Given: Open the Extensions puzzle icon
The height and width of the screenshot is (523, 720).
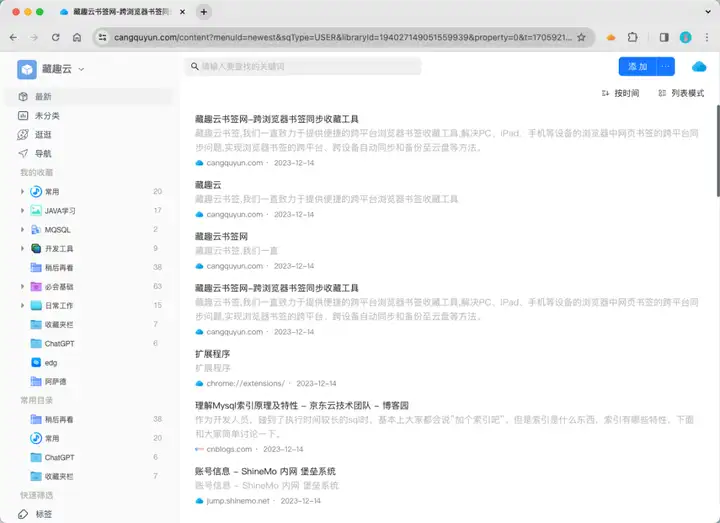Looking at the screenshot, I should (x=633, y=38).
